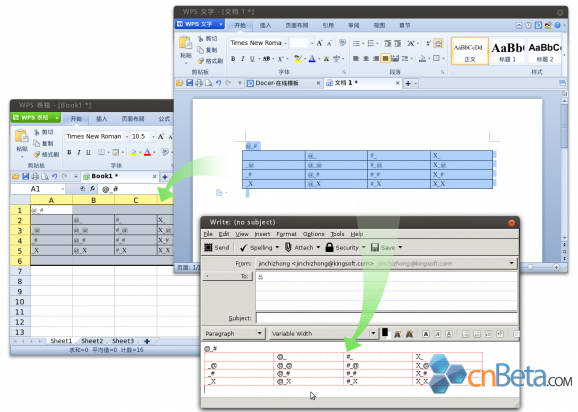Viewport: 578px width, 412px height.
Task: Click Save icon in Spreadsheet quick access bar
Action: 25,177
